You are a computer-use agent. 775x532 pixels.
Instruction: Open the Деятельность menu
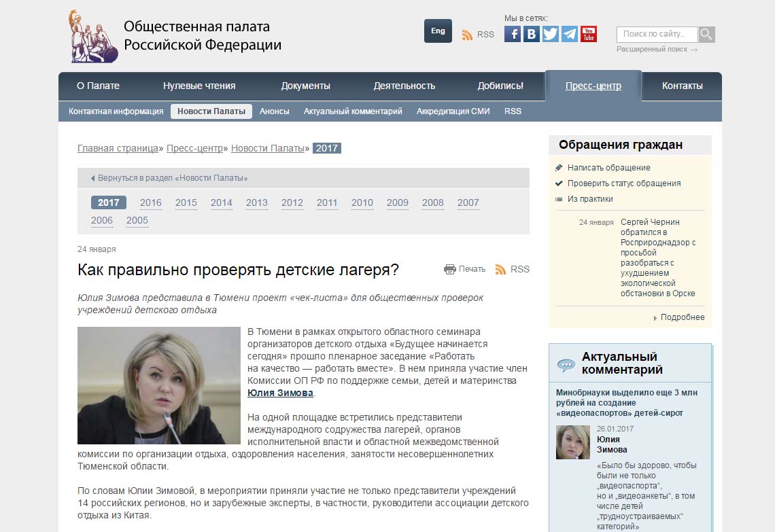(404, 86)
